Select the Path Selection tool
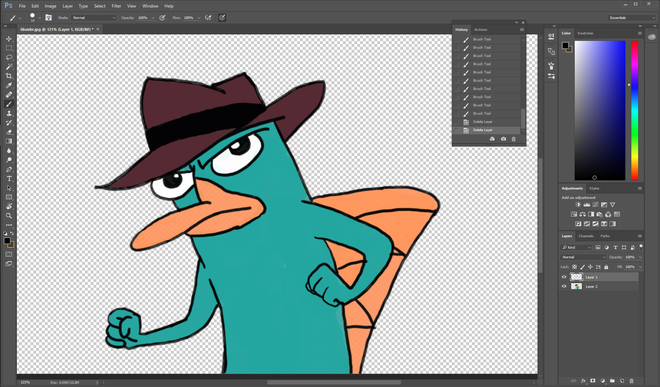Screen dimensions: 660x387 9,188
